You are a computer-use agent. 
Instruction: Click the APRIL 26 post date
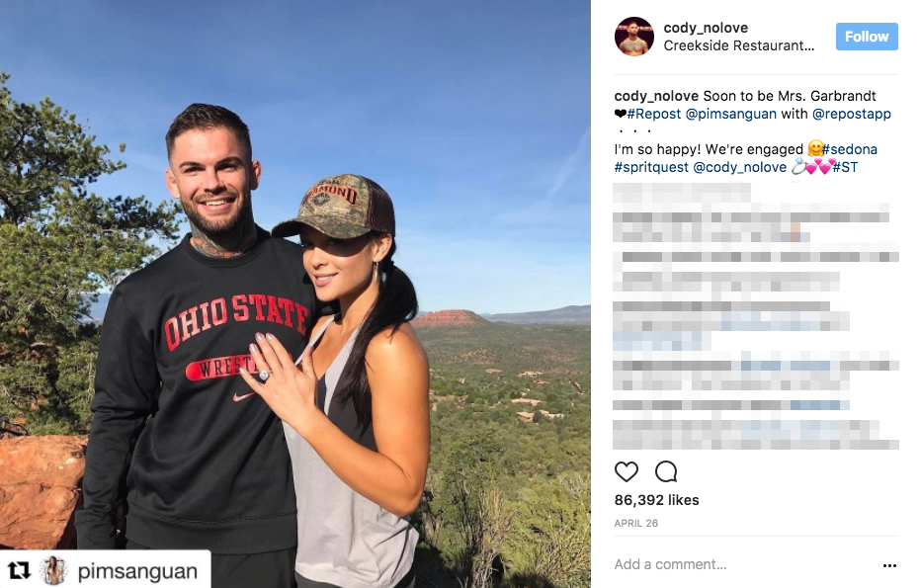coord(636,523)
